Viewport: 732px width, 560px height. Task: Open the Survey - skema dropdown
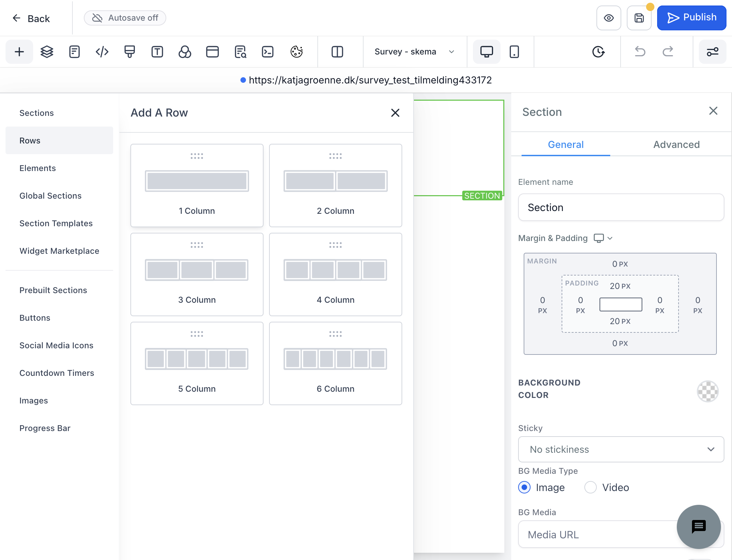(415, 52)
